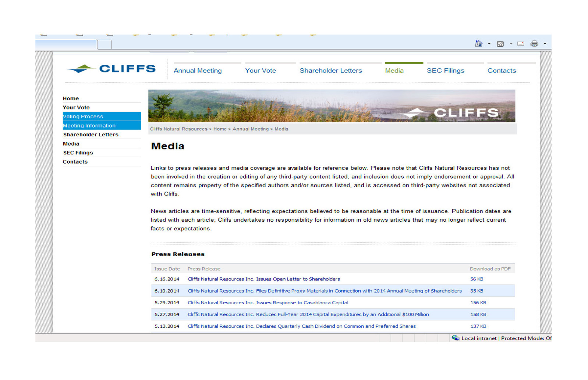
Task: Download the 137 KB PDF
Action: 478,326
